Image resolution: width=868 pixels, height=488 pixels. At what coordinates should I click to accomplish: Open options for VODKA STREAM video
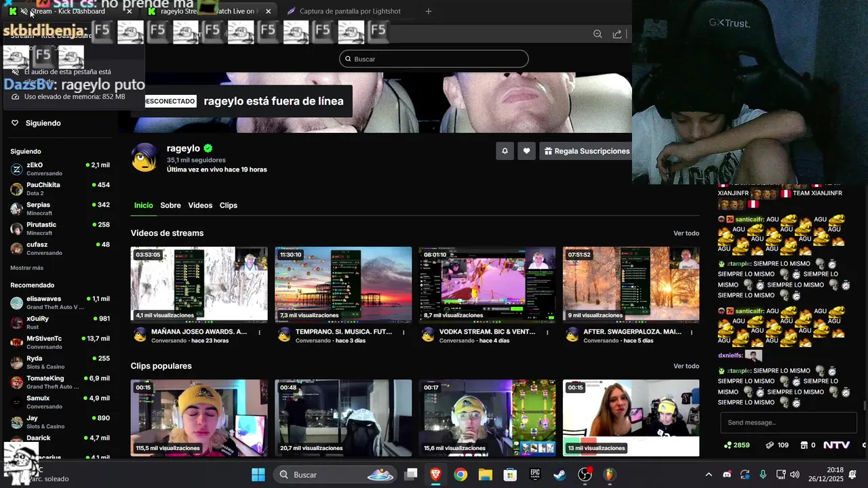(548, 332)
